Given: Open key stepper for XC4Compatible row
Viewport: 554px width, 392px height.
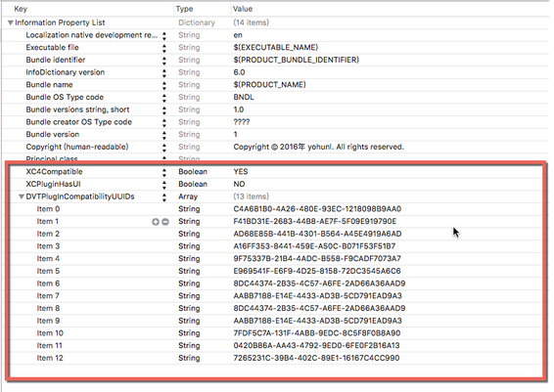Looking at the screenshot, I should click(163, 172).
